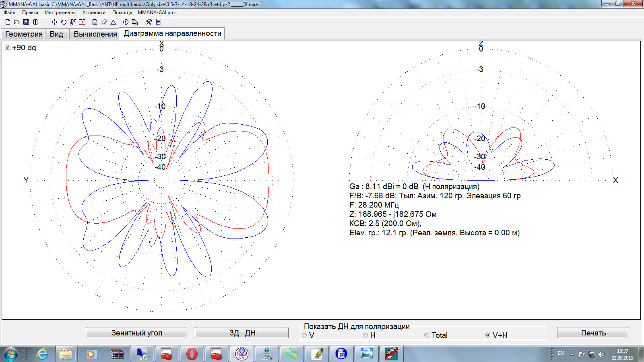Image resolution: width=644 pixels, height=362 pixels.
Task: Click the four-arrow move icon
Action: click(x=54, y=22)
